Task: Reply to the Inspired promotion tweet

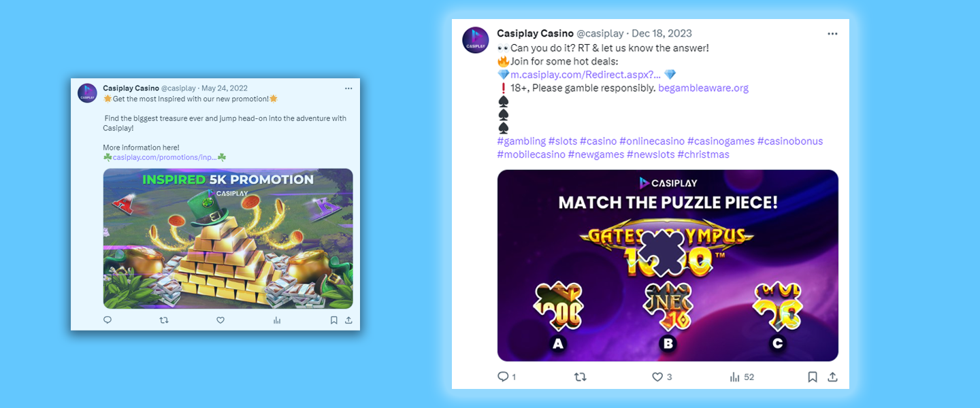Action: pyautogui.click(x=108, y=320)
